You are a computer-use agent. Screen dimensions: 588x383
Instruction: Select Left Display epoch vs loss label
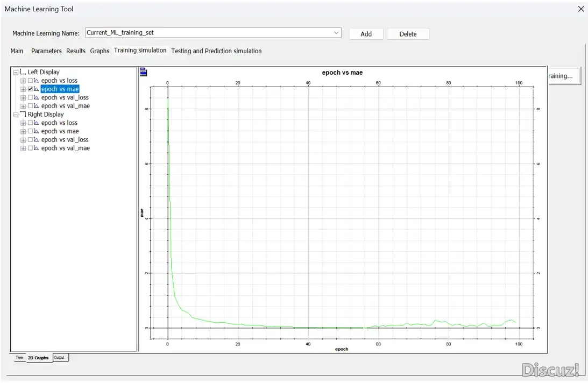59,81
